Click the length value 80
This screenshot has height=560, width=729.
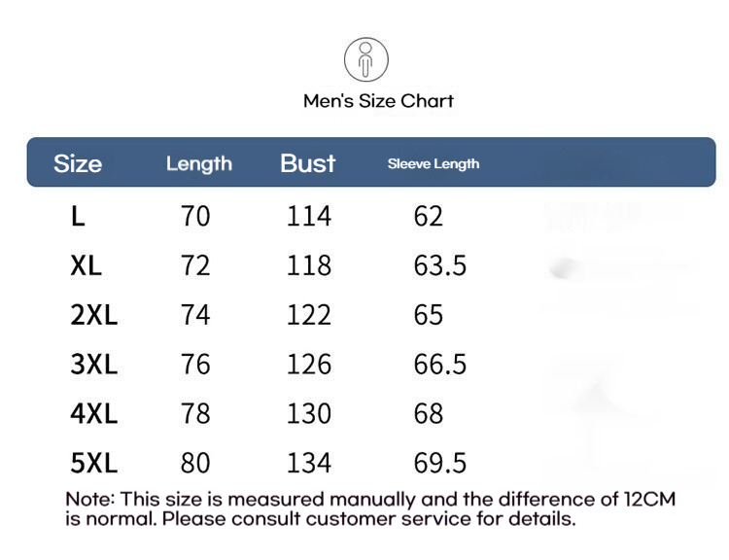click(195, 463)
